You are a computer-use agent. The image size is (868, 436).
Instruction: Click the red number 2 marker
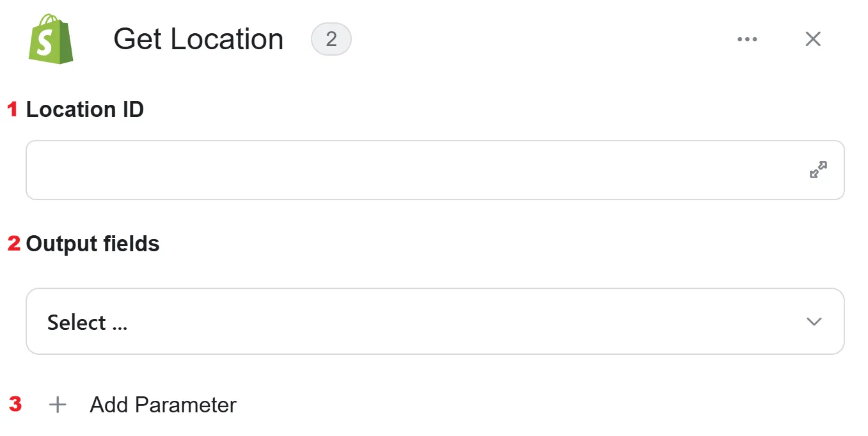click(14, 244)
